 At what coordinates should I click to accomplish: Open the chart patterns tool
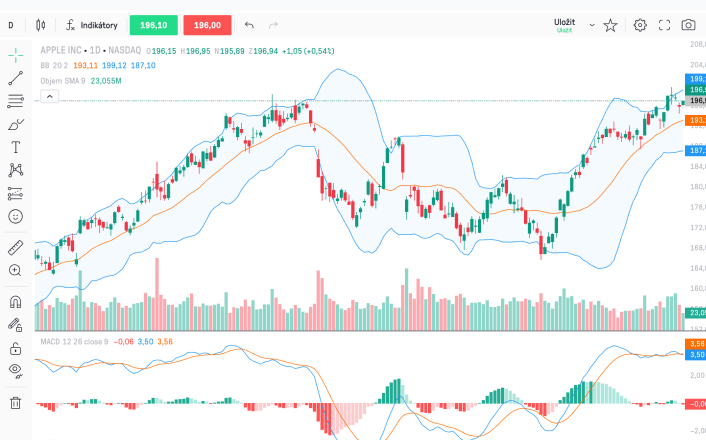[x=16, y=170]
